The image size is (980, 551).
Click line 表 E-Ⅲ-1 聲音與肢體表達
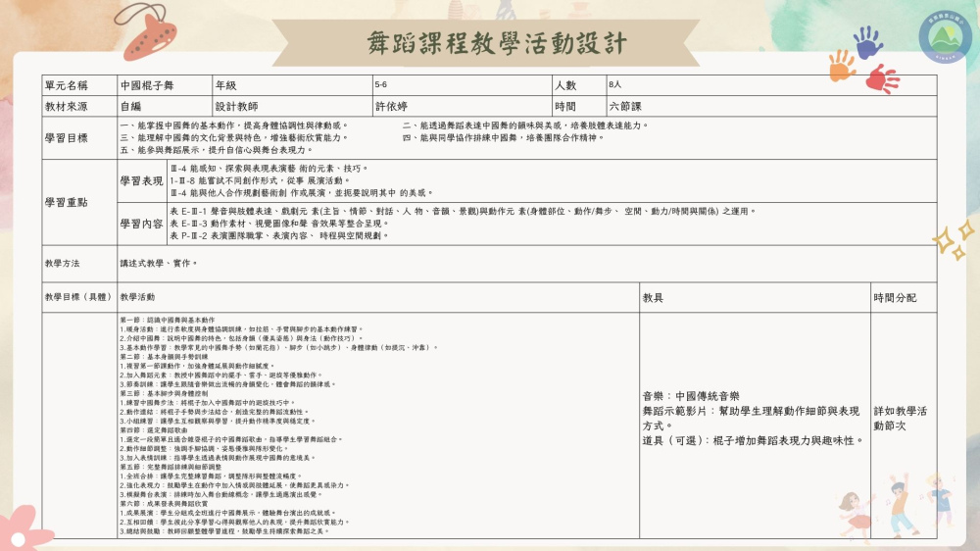[x=464, y=212]
